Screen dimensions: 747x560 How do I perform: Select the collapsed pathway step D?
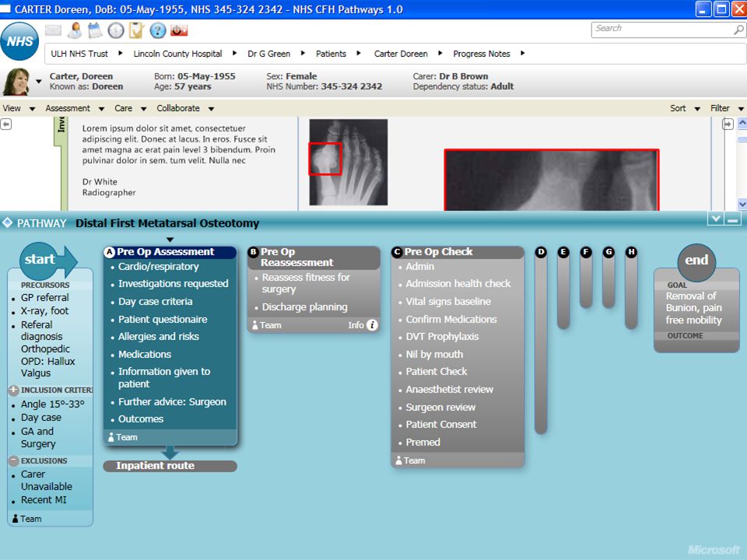pyautogui.click(x=541, y=341)
